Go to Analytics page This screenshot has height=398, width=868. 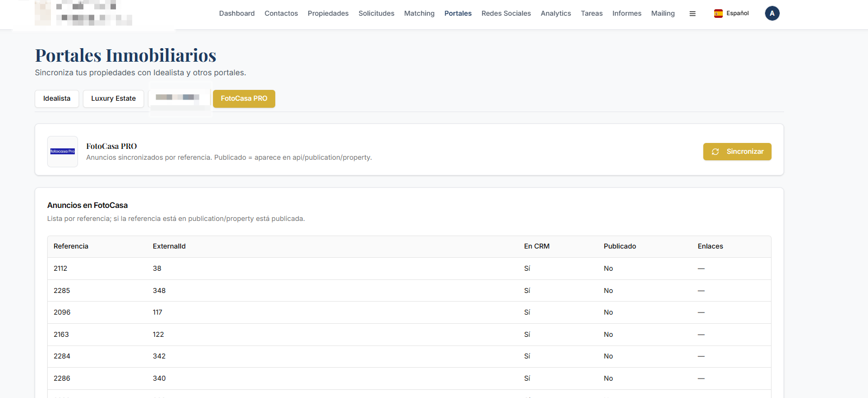(556, 14)
